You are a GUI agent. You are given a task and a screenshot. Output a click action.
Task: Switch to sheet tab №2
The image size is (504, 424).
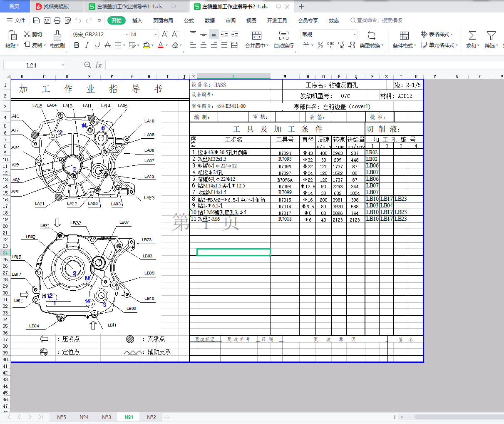[x=151, y=417]
